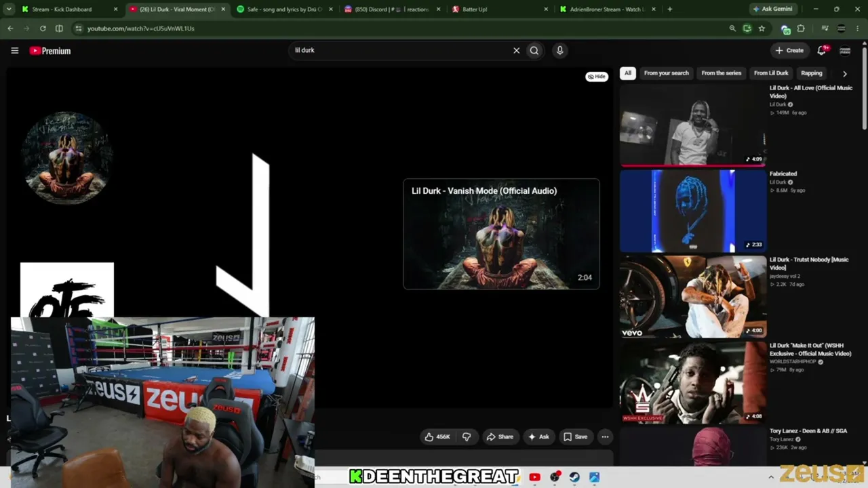Start voice search with the microphone
The height and width of the screenshot is (488, 868).
click(x=559, y=50)
